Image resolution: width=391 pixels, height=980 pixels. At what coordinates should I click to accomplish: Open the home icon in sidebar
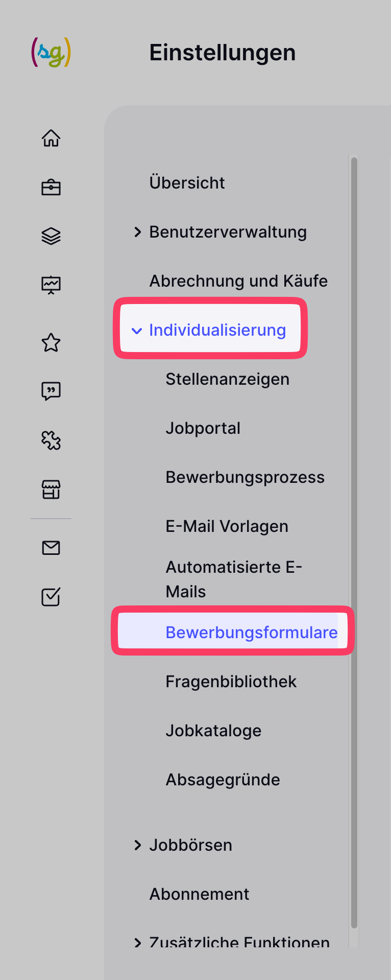(51, 138)
